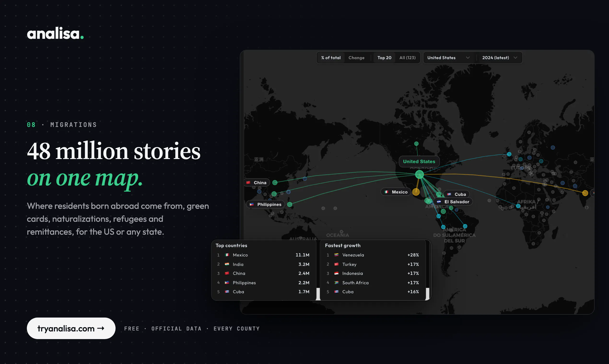Select the Philippines map label

click(265, 204)
